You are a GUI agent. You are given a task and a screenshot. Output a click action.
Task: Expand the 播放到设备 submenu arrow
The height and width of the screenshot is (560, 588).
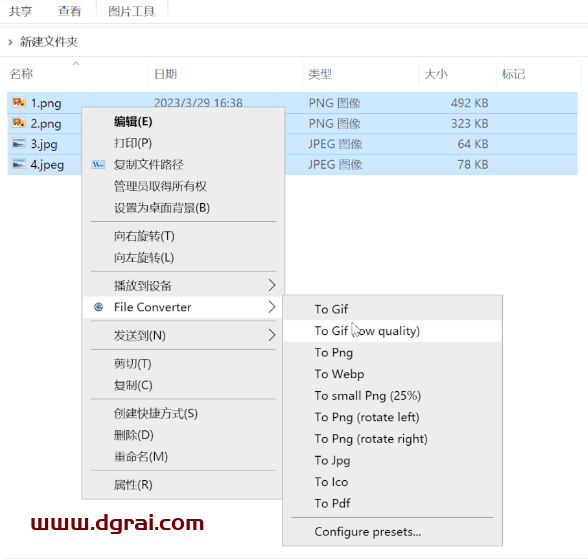pyautogui.click(x=272, y=285)
